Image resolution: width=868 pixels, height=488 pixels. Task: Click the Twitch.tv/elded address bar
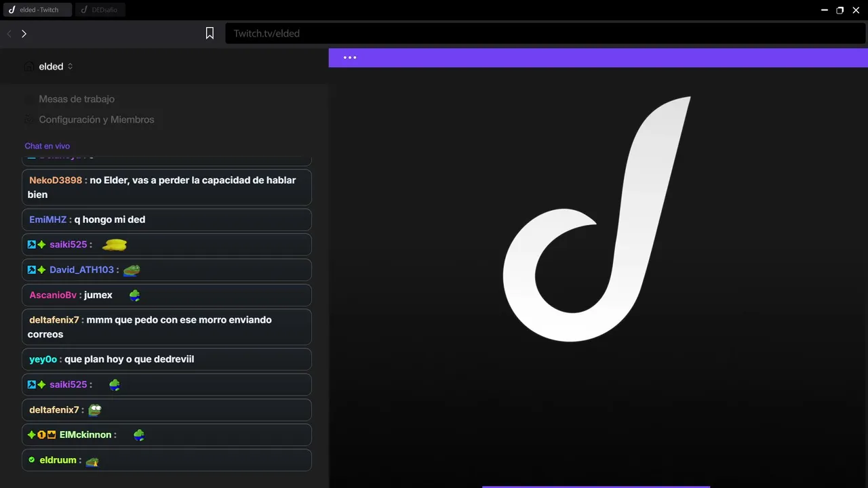tap(545, 33)
